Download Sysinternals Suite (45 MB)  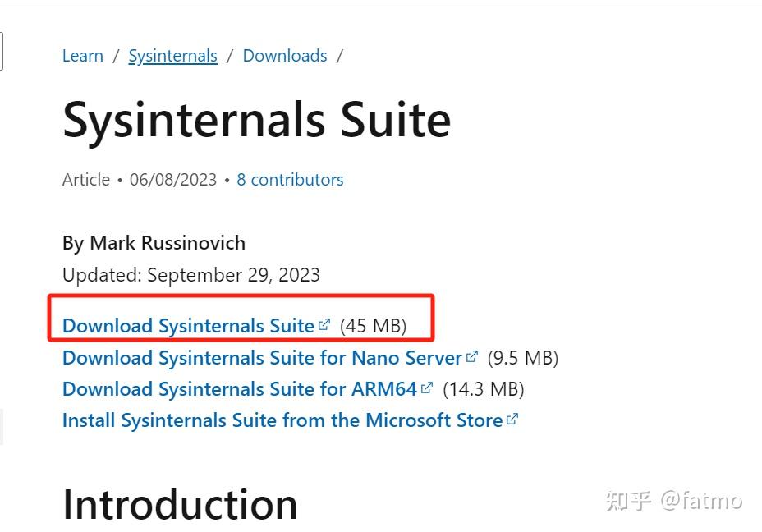coord(189,325)
